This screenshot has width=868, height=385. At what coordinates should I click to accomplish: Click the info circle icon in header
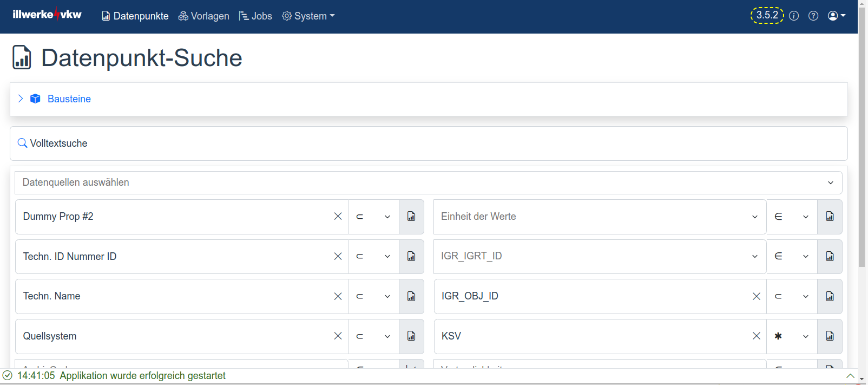coord(794,16)
